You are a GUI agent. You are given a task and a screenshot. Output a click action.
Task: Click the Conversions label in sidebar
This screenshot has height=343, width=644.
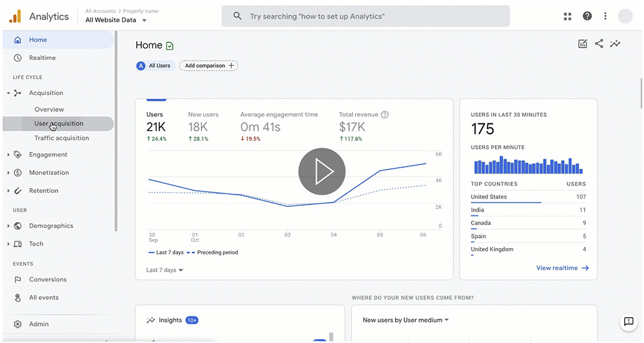(48, 279)
